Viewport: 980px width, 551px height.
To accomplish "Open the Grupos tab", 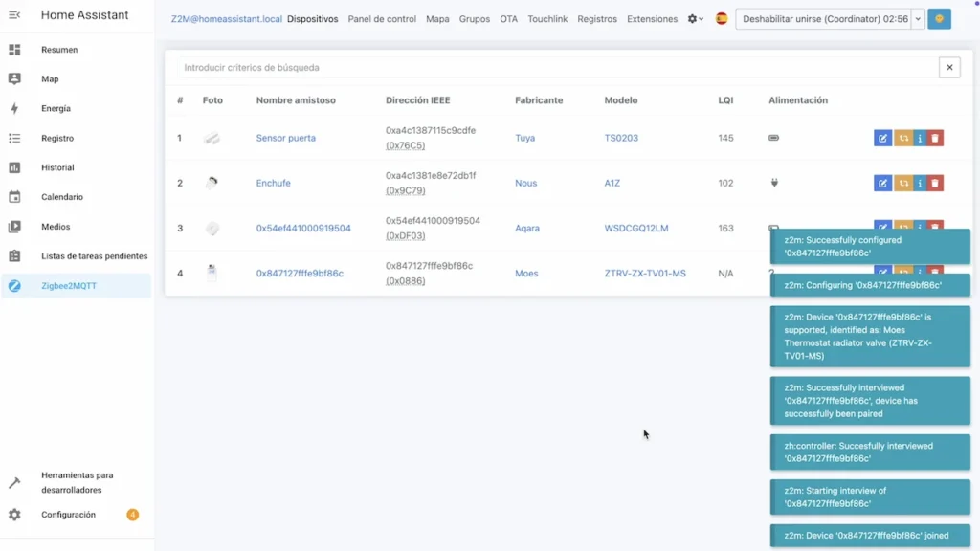I will pos(475,19).
